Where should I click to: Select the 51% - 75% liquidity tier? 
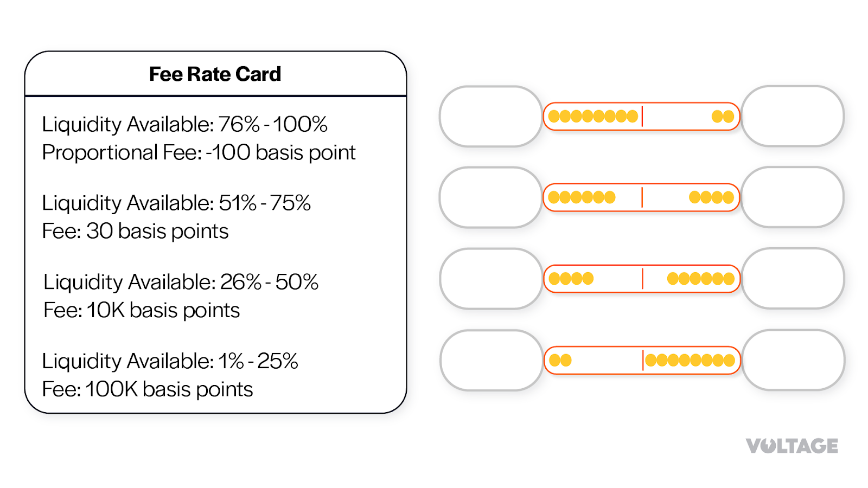(176, 203)
